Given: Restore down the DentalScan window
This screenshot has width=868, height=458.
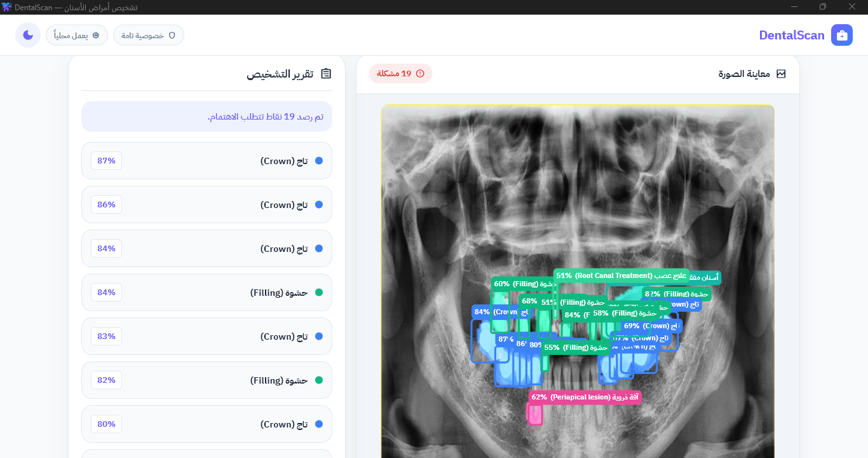Looking at the screenshot, I should click(823, 7).
